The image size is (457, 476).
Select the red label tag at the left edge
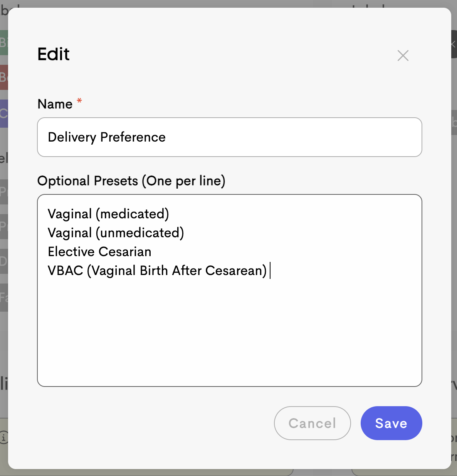coord(4,78)
